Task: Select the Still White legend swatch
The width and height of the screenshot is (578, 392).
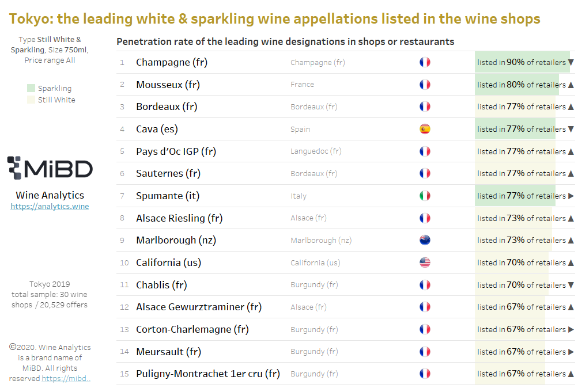Action: 31,100
